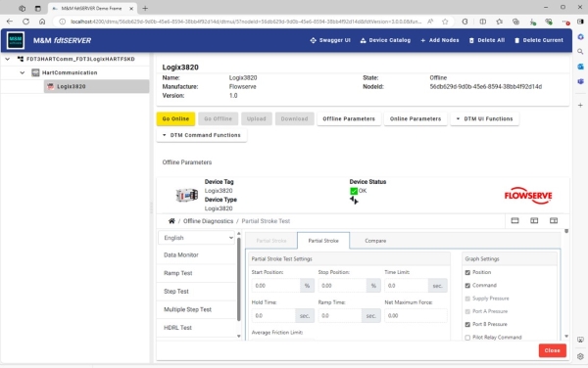Click the browser home icon

(x=42, y=22)
